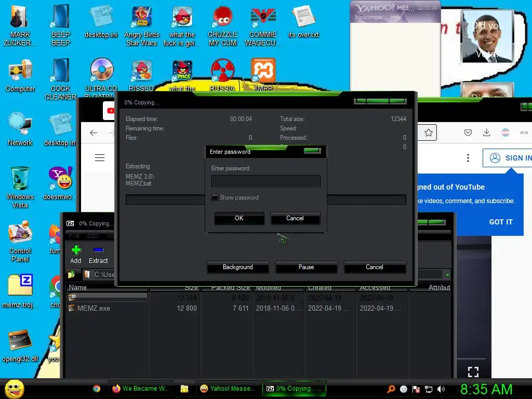Select RUSSIA radiation desktop icon
Image resolution: width=532 pixels, height=399 pixels.
point(222,75)
